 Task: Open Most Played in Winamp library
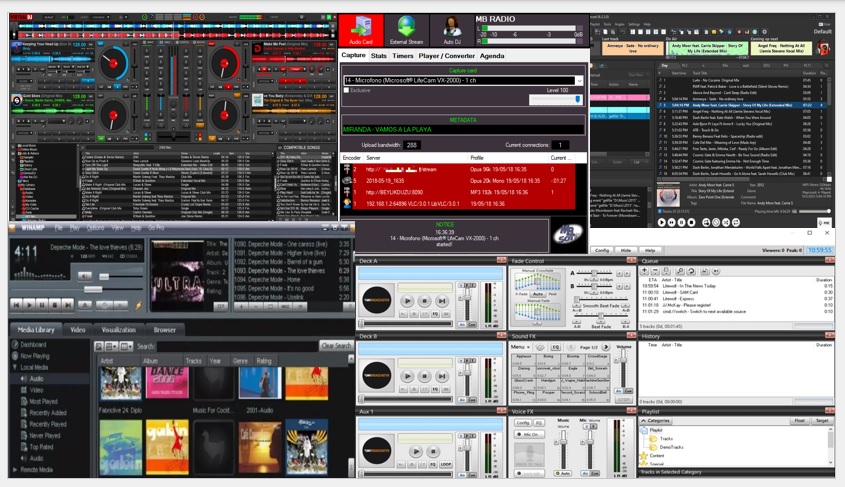[x=44, y=401]
